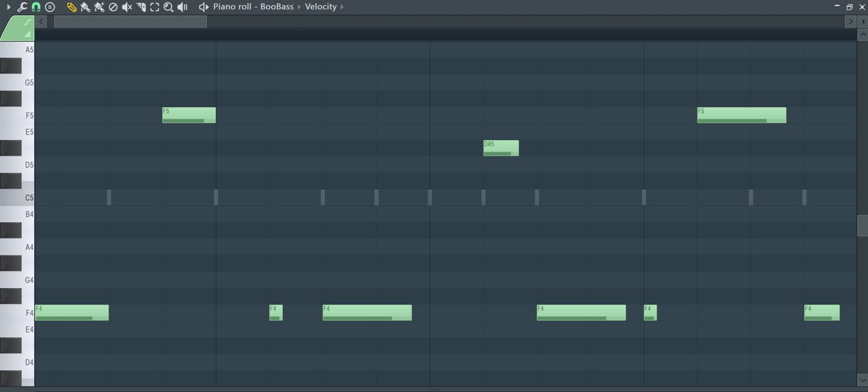The image size is (868, 392).
Task: Click the vertical scrollbar thumb
Action: [863, 225]
